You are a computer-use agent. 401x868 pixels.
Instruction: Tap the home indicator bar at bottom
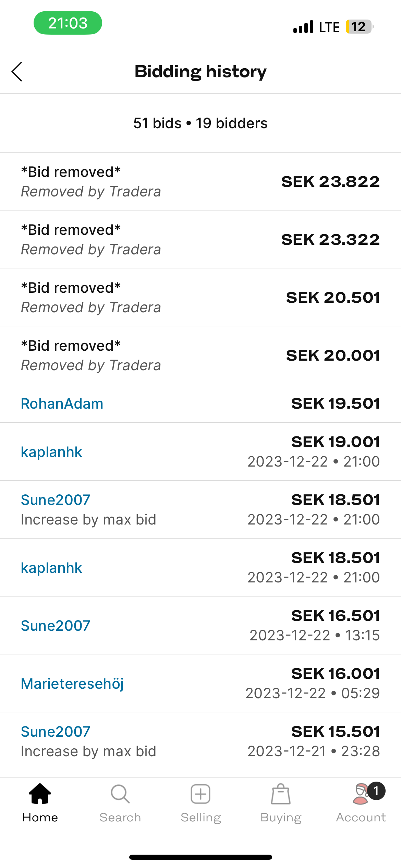[200, 857]
